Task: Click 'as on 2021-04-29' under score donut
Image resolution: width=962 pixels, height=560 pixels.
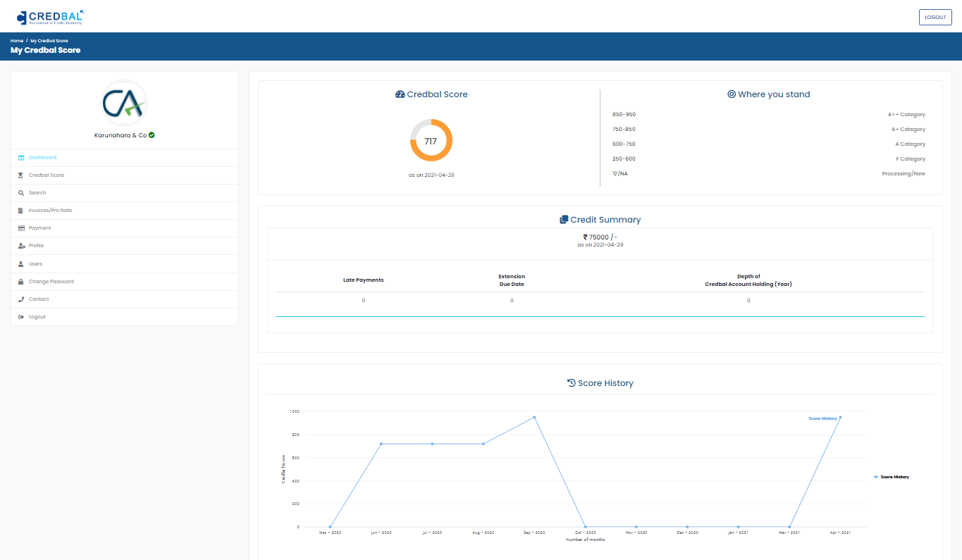Action: [431, 175]
